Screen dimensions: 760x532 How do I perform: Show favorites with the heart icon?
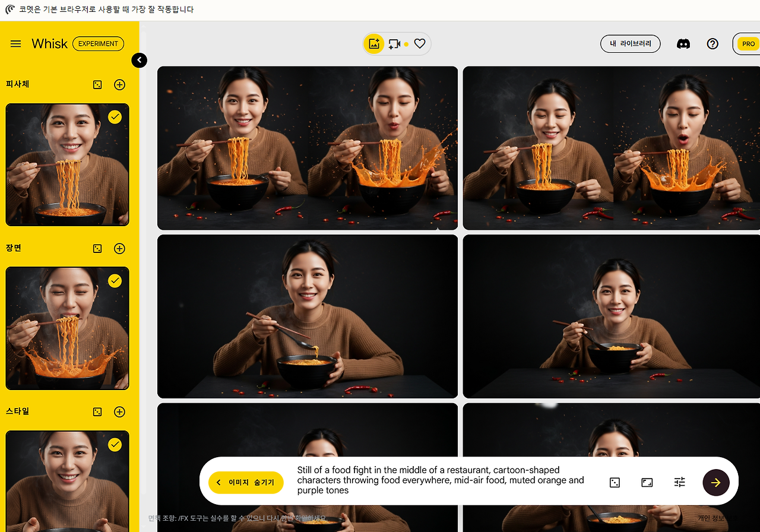click(420, 44)
